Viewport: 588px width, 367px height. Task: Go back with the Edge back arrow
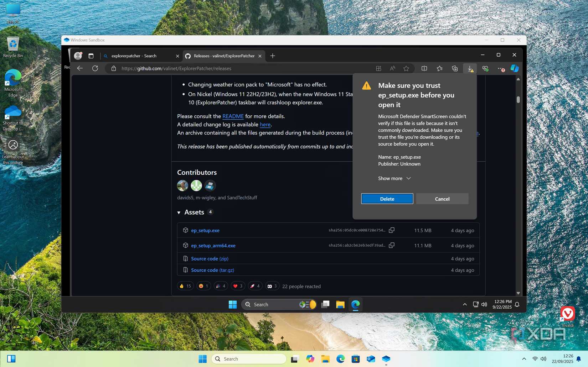(x=80, y=68)
